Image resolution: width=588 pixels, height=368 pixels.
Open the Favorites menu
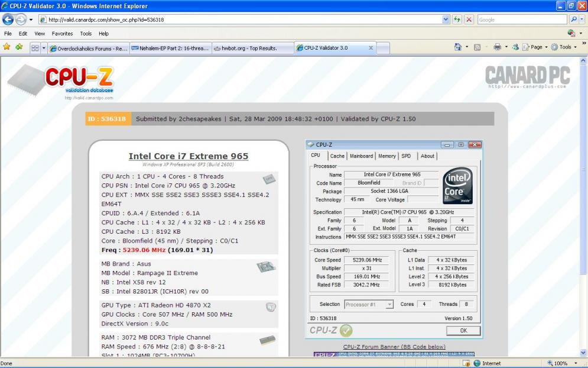(62, 34)
